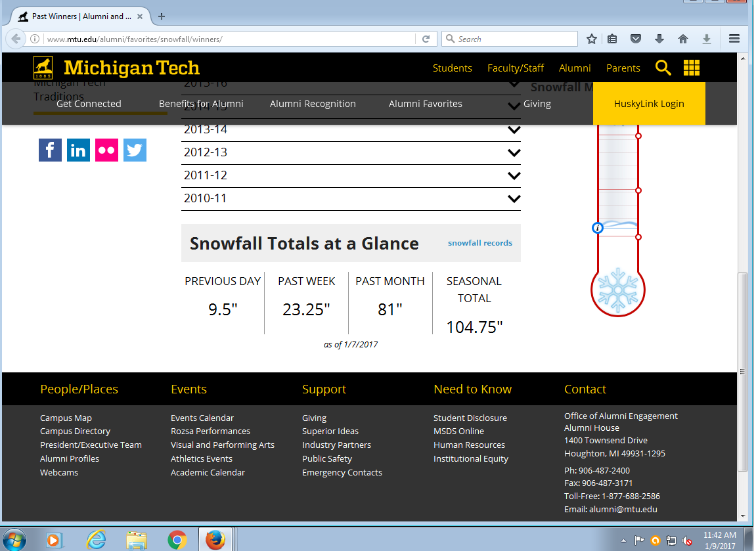Expand the 2011-12 winners section

[514, 176]
